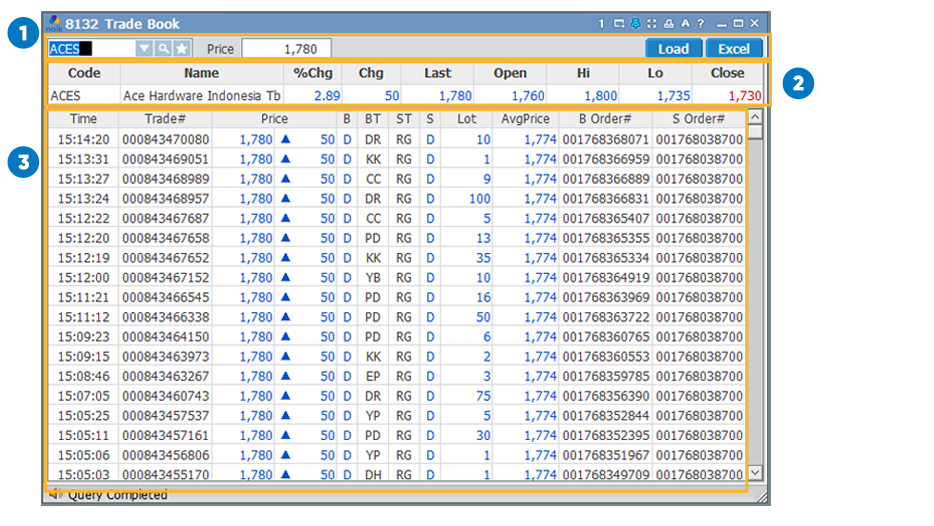Click the print icon in title bar

pos(669,23)
